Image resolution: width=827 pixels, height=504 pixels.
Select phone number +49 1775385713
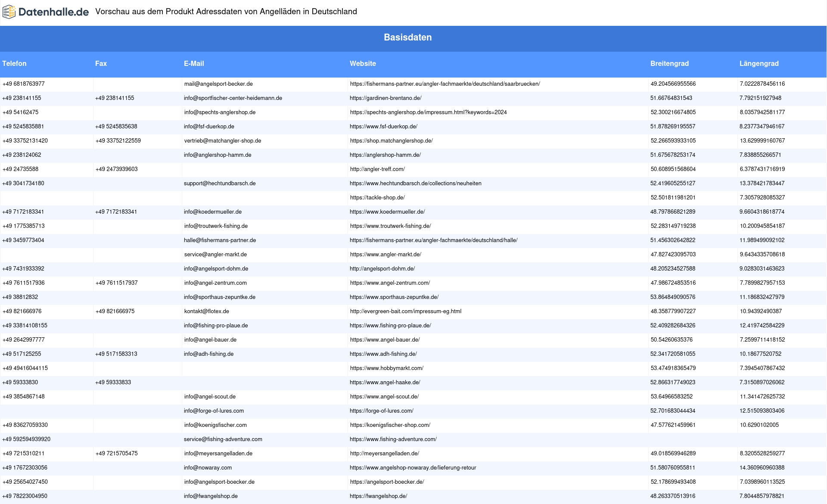[24, 226]
